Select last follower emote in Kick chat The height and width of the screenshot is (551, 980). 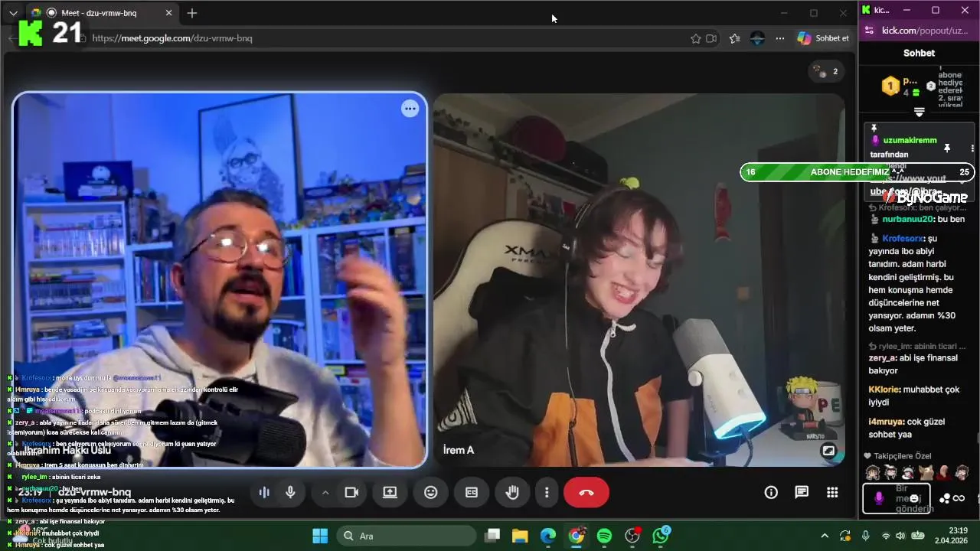pyautogui.click(x=962, y=472)
